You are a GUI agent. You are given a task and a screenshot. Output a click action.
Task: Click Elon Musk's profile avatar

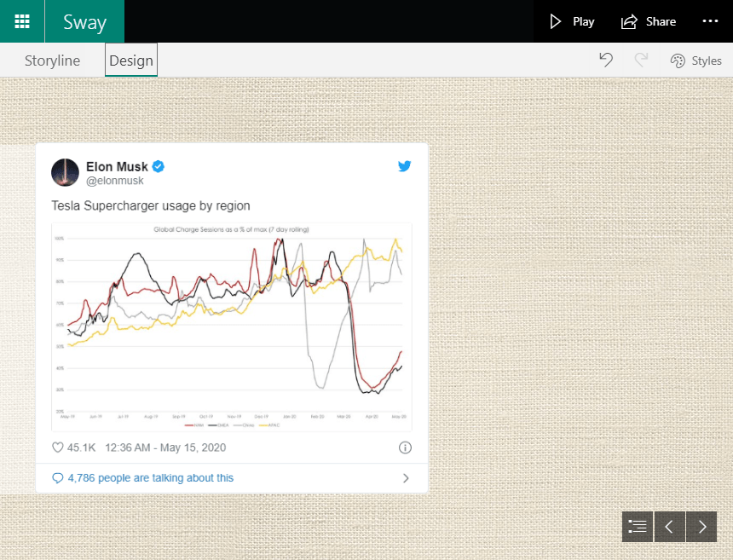click(66, 172)
